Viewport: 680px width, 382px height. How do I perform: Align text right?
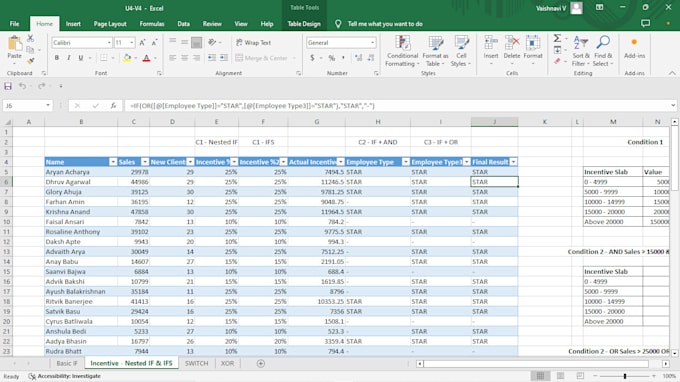[196, 58]
